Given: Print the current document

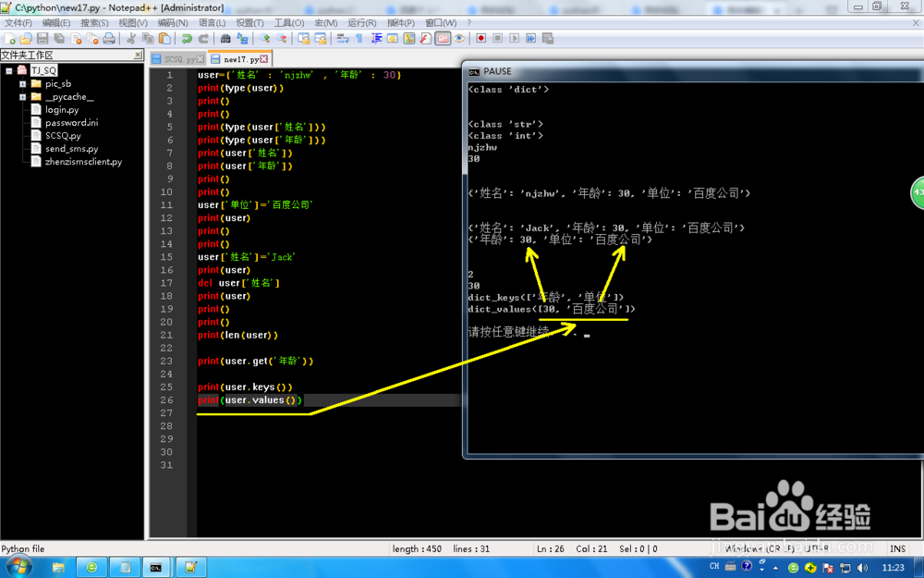Looking at the screenshot, I should pos(108,38).
